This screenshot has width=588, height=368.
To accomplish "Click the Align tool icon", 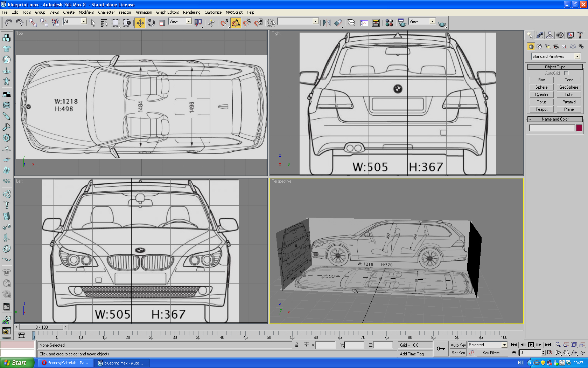I will pos(338,23).
